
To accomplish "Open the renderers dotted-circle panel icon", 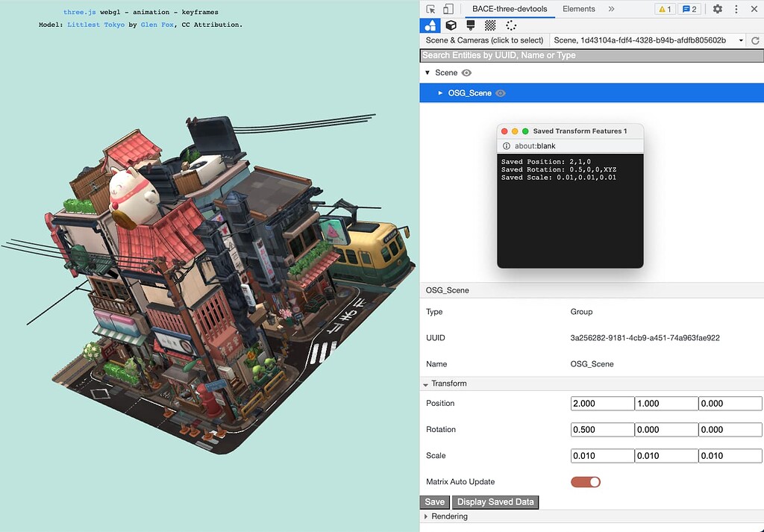I will 510,25.
